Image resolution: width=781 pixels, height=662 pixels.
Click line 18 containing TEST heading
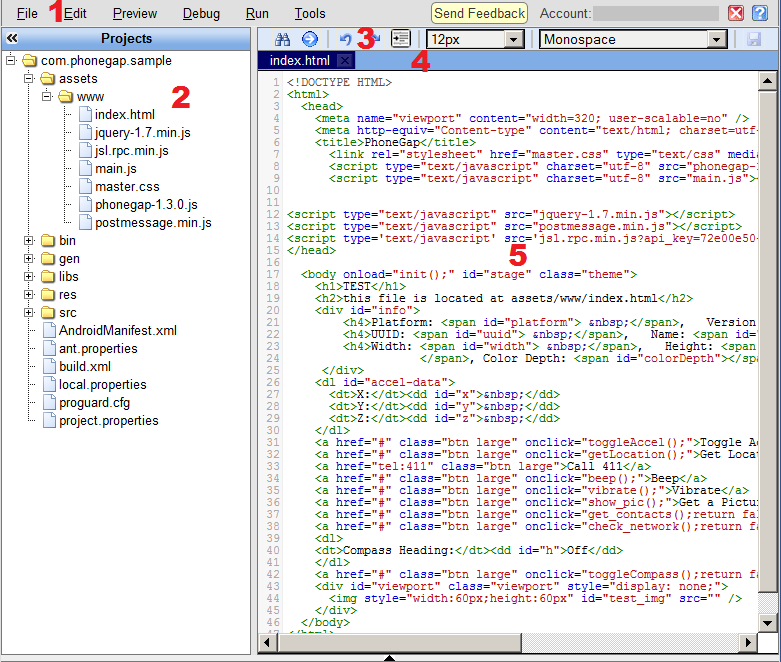(360, 286)
